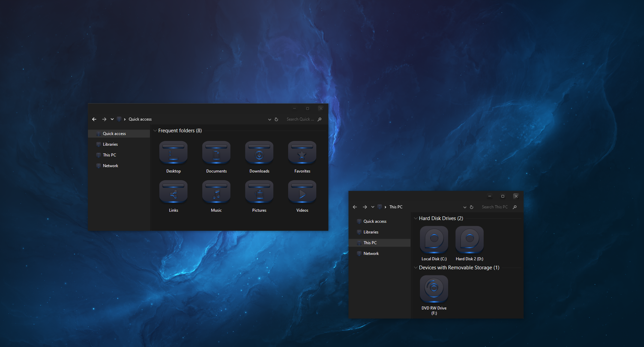Image resolution: width=644 pixels, height=347 pixels.
Task: Open the Documents folder icon
Action: (216, 153)
